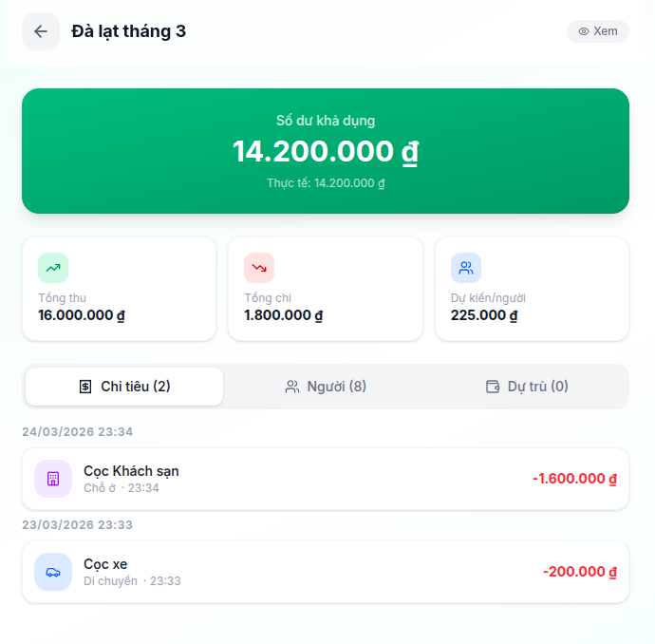The image size is (655, 644).
Task: Click the Dự kiến/người summary card
Action: [532, 289]
